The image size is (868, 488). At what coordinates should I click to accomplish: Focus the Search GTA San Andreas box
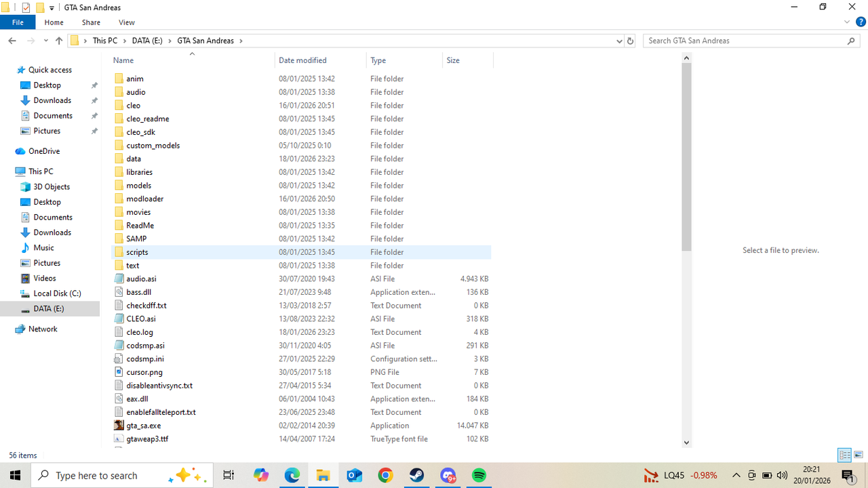pyautogui.click(x=751, y=41)
